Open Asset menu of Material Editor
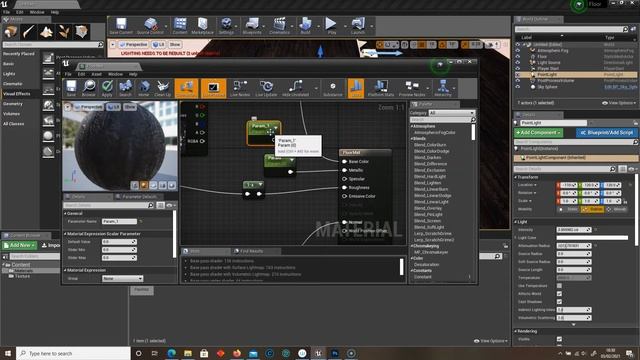The image size is (640, 360). click(97, 74)
